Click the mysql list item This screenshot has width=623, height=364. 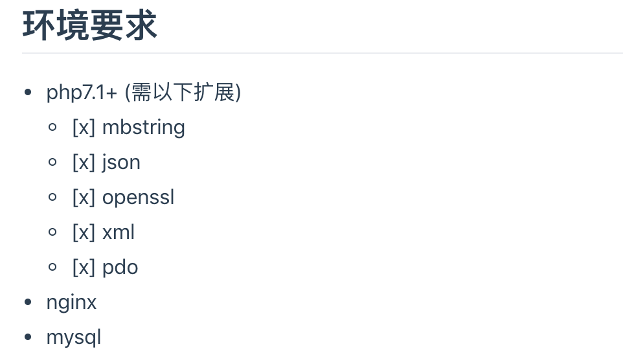74,337
